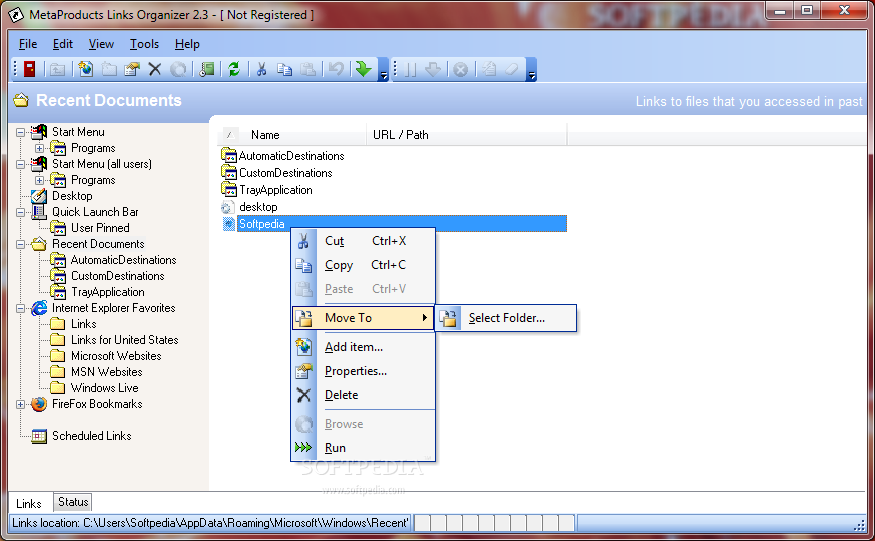
Task: Open the Tools menu
Action: (x=145, y=44)
